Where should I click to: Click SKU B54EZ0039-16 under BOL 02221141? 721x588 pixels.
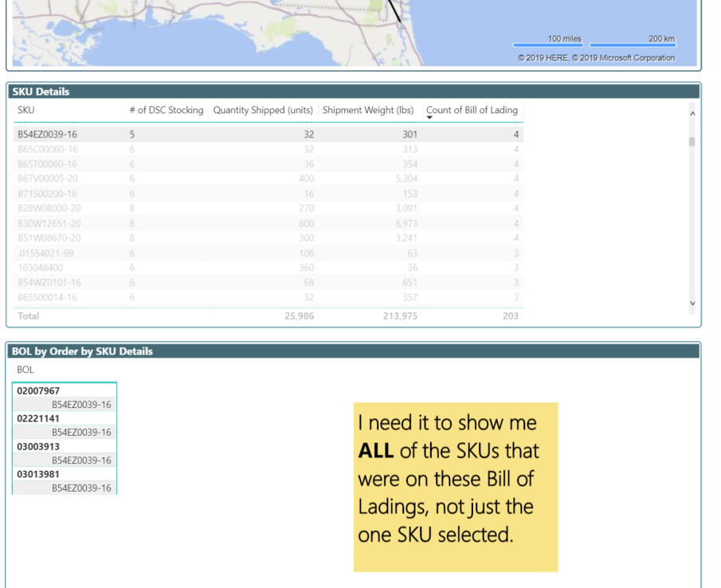click(81, 433)
